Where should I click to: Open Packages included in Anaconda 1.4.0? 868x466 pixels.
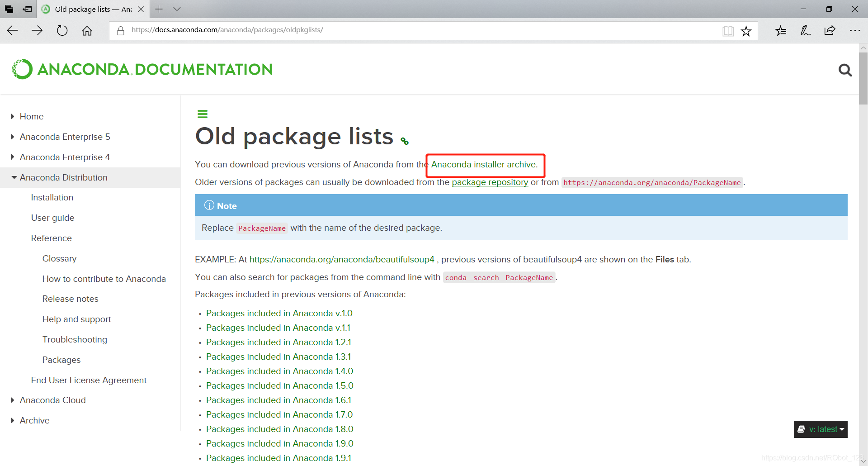pos(279,371)
